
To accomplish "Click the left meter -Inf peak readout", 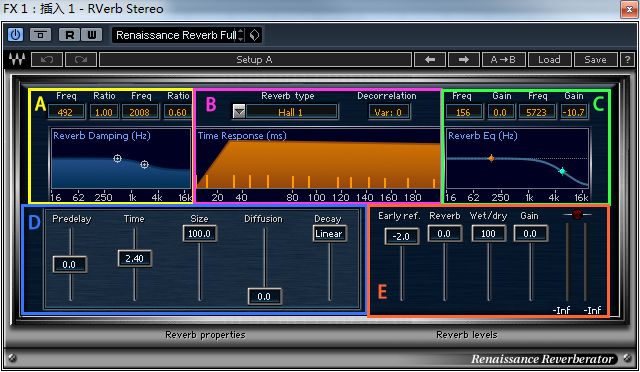I will click(x=562, y=310).
